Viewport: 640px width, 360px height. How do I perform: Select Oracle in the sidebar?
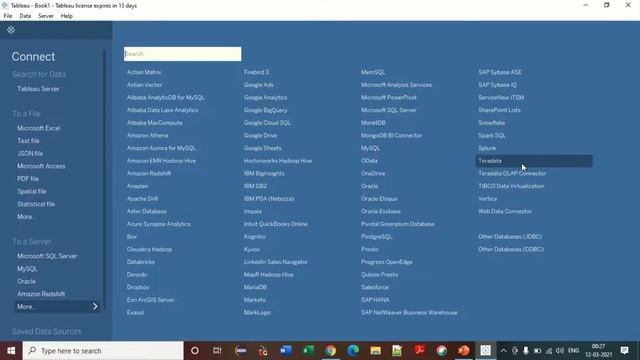(26, 282)
